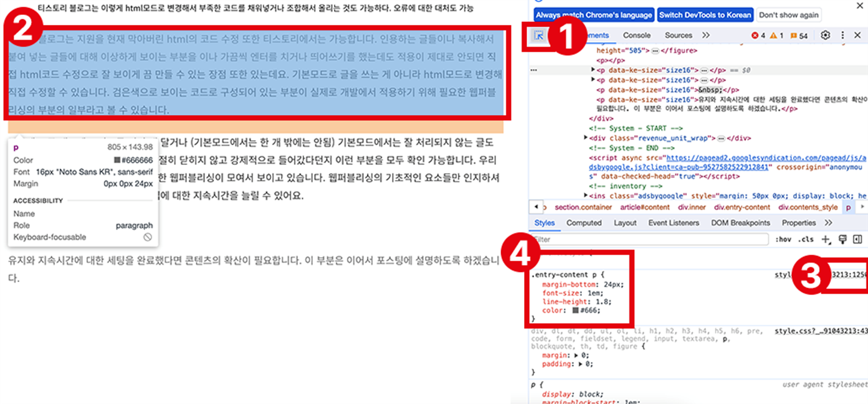868x404 pixels.
Task: Click Don't show again button
Action: (x=789, y=14)
